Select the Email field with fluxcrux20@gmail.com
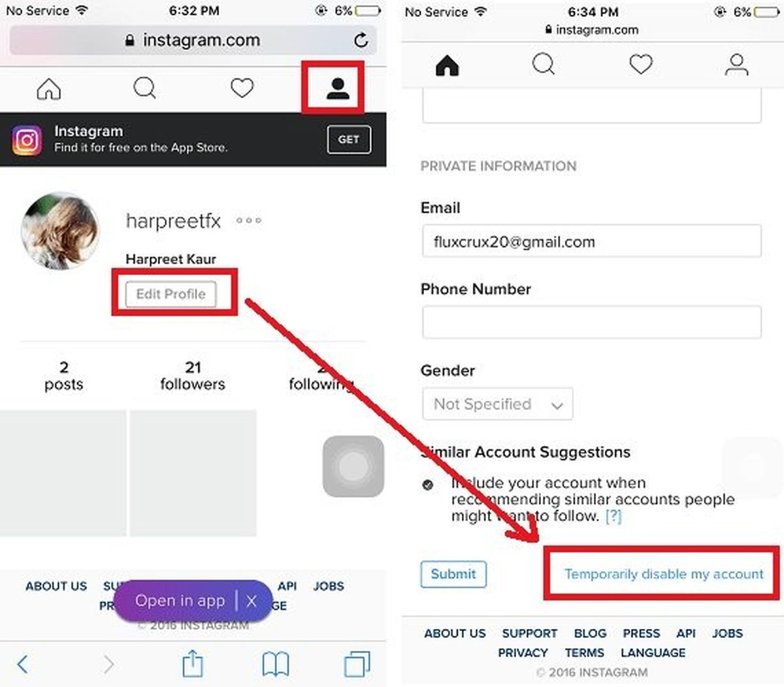 [x=591, y=242]
